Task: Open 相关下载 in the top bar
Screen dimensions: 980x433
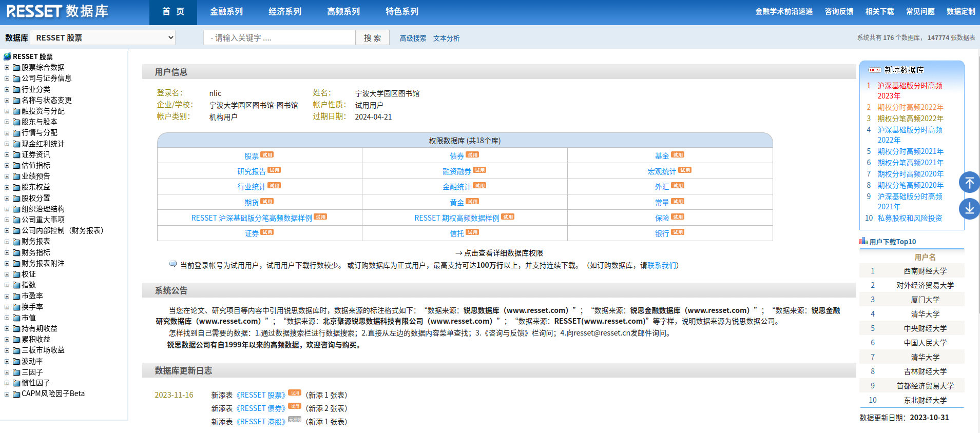Action: pos(879,12)
